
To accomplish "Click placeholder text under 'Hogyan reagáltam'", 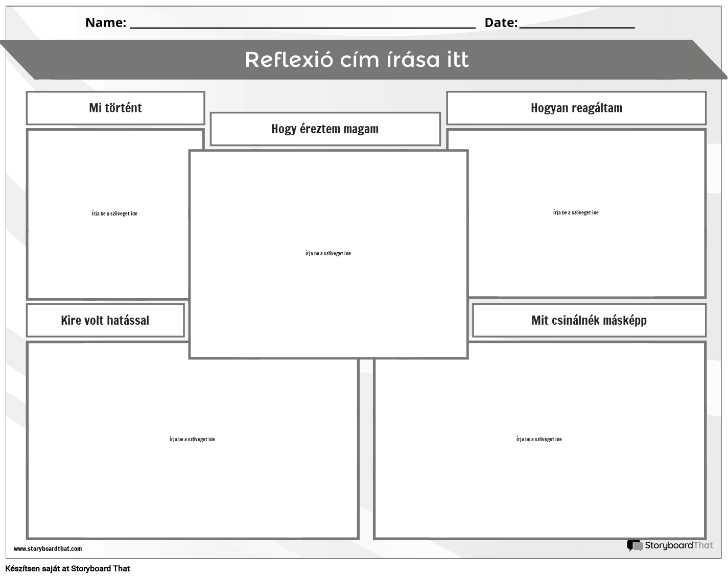I will point(576,213).
